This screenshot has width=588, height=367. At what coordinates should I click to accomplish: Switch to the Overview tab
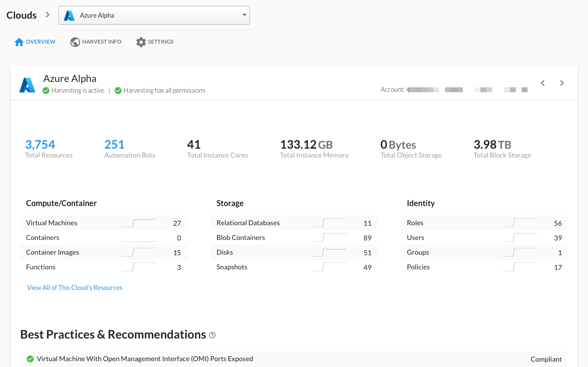tap(35, 42)
